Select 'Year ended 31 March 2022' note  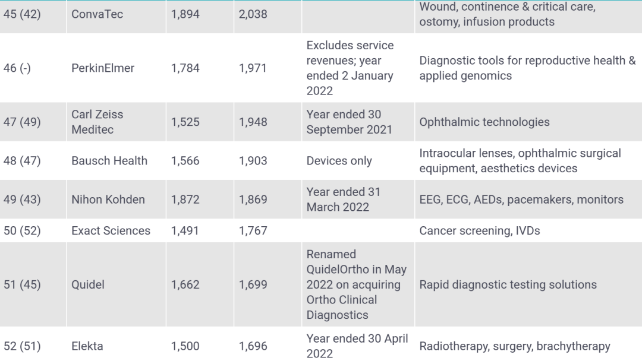[344, 200]
